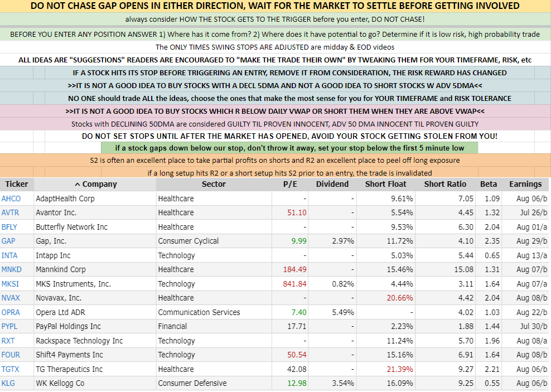Click the Aug 29/b earnings date
Viewport: 551px width, 392px height.
(x=532, y=241)
